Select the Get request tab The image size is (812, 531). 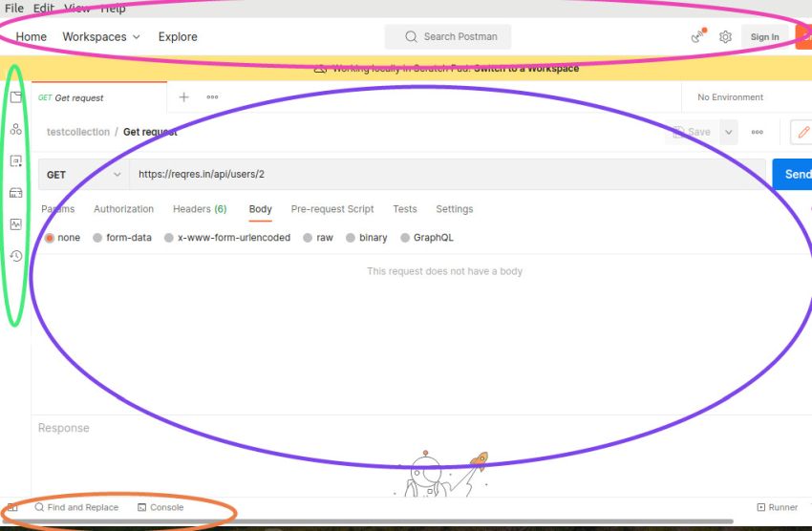coord(99,97)
